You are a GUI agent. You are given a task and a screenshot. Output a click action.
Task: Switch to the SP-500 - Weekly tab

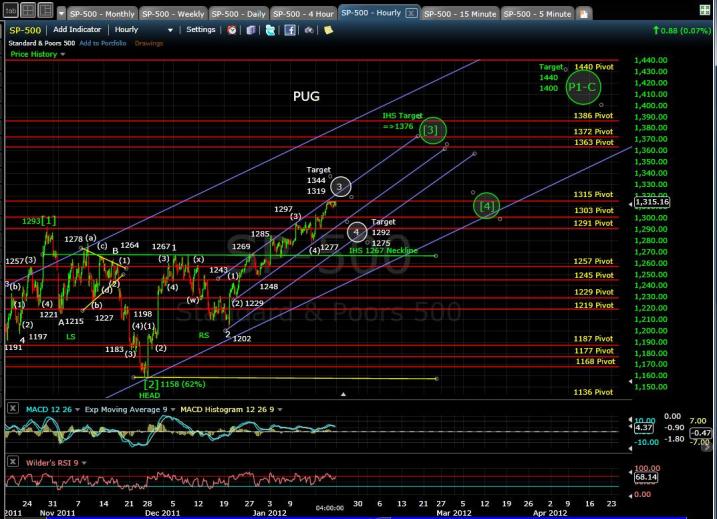[x=173, y=14]
